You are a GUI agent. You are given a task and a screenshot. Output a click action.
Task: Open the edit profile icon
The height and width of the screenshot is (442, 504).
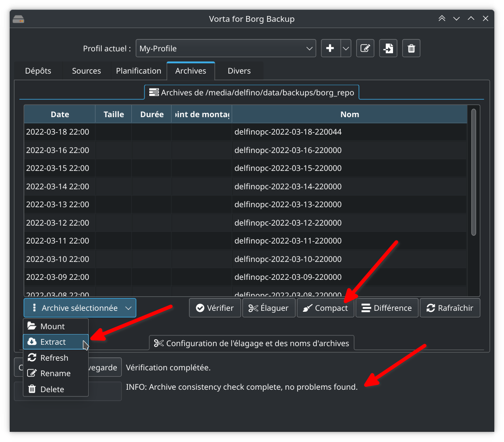pos(365,48)
